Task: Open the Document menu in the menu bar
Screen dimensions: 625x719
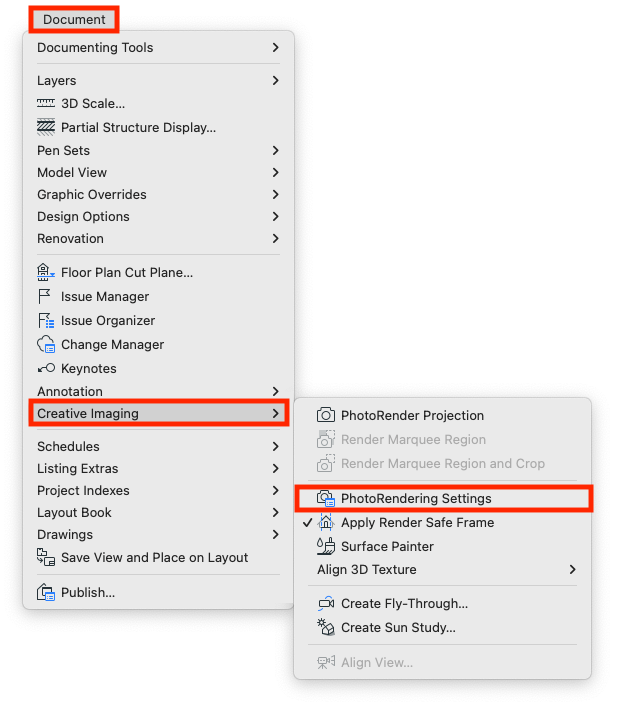Action: point(74,19)
